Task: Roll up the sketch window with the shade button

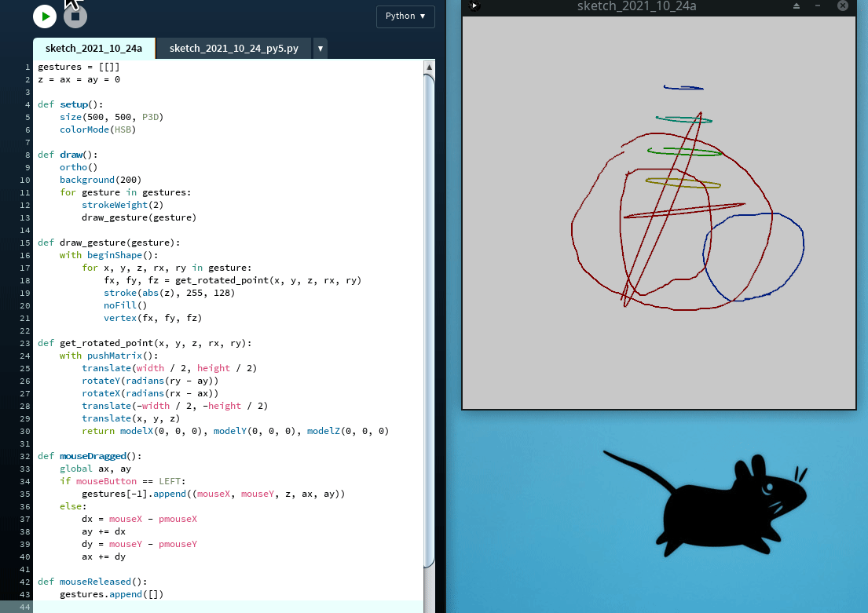Action: [797, 6]
